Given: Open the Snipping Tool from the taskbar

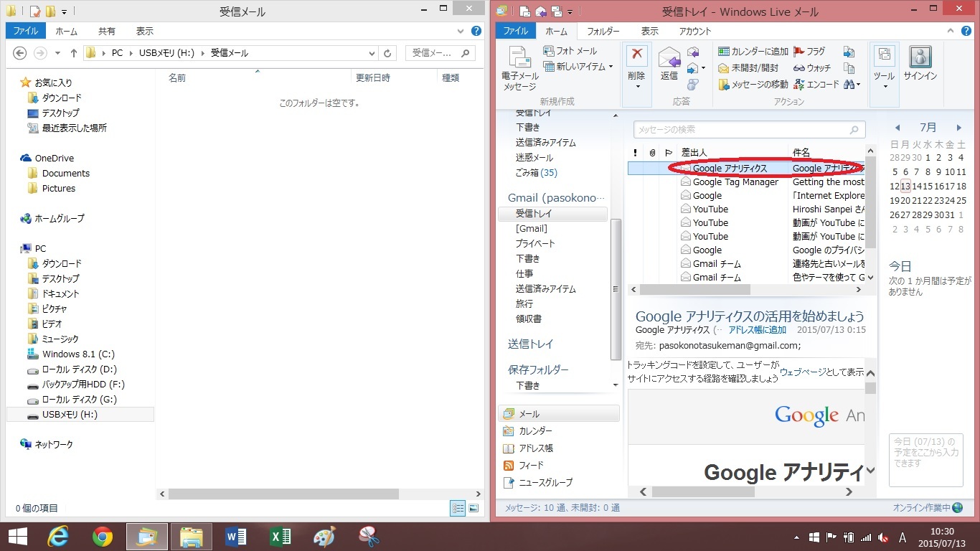Looking at the screenshot, I should click(369, 536).
